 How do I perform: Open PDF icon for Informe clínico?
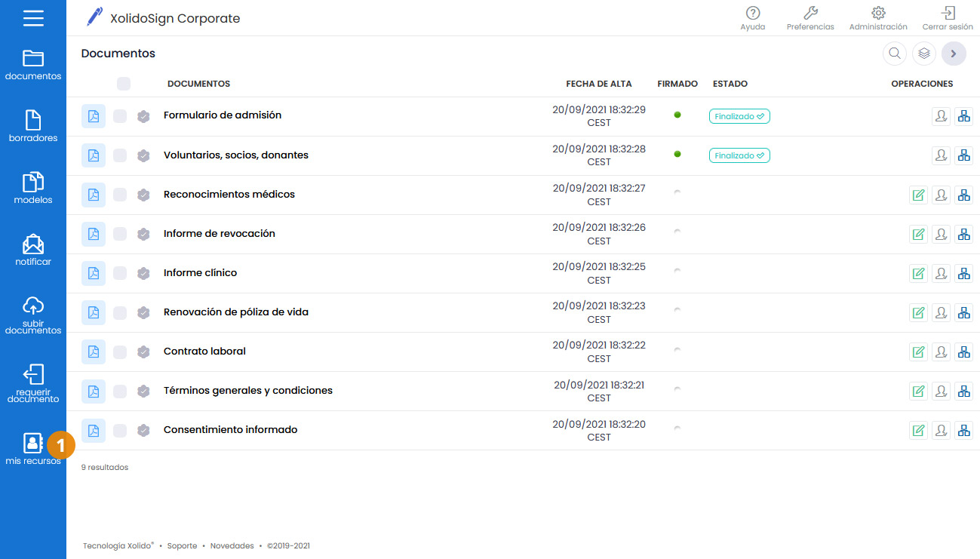point(94,273)
